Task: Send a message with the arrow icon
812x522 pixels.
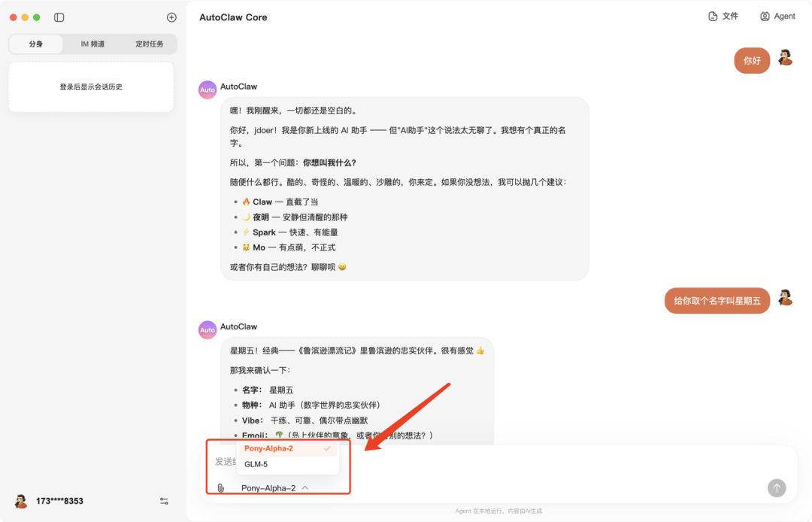Action: point(776,487)
